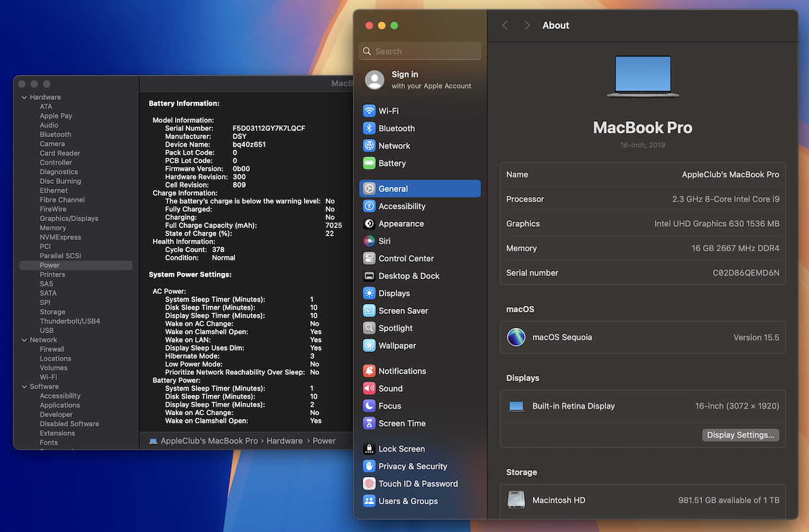Go forward using the right chevron
The image size is (809, 532).
(x=527, y=25)
